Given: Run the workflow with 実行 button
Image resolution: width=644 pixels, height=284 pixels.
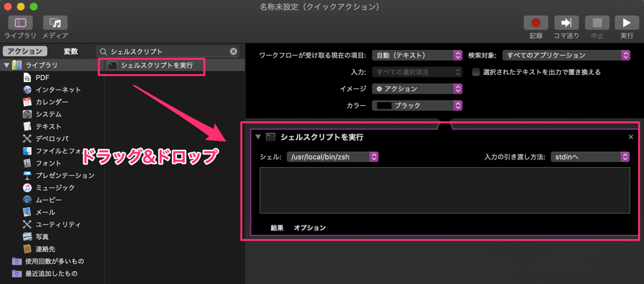Looking at the screenshot, I should coord(627,23).
